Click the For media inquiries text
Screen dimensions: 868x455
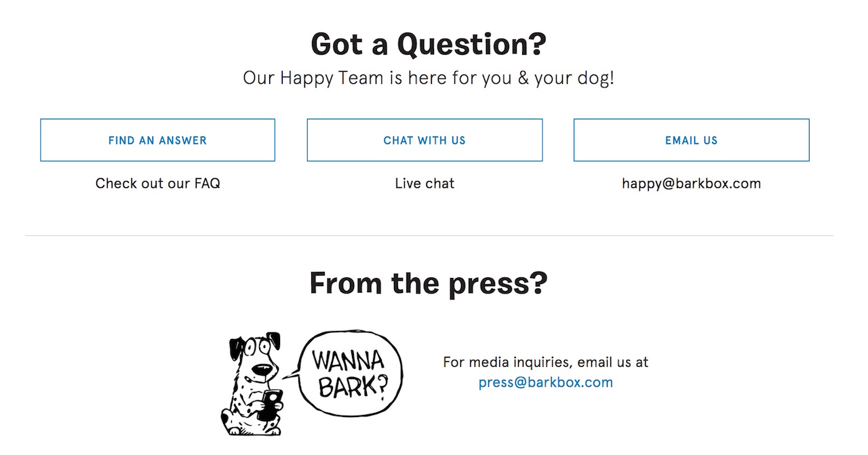coord(545,362)
